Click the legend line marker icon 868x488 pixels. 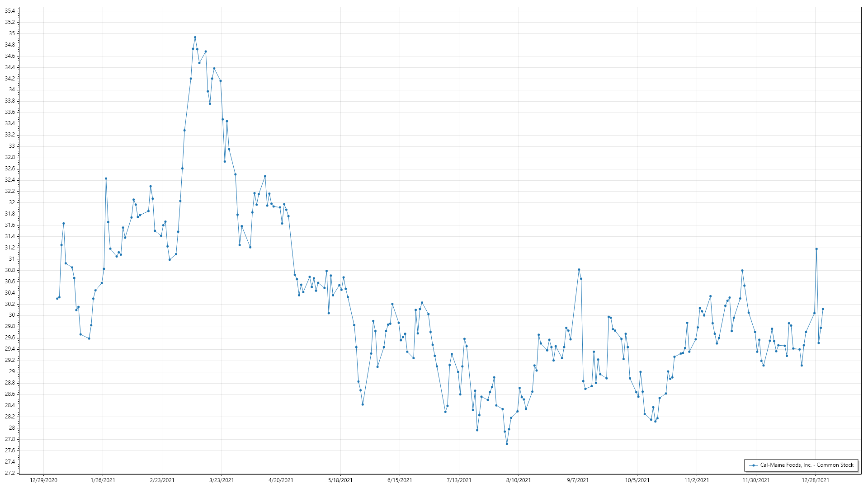point(754,465)
